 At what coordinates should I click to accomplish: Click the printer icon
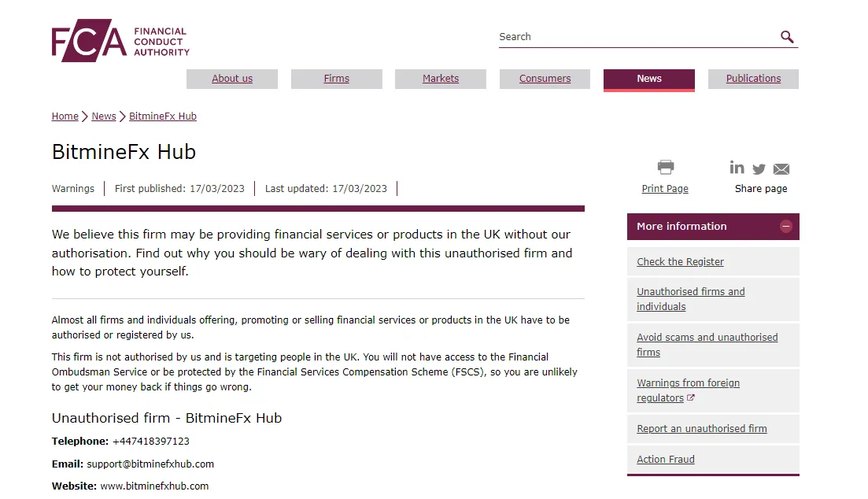point(666,167)
